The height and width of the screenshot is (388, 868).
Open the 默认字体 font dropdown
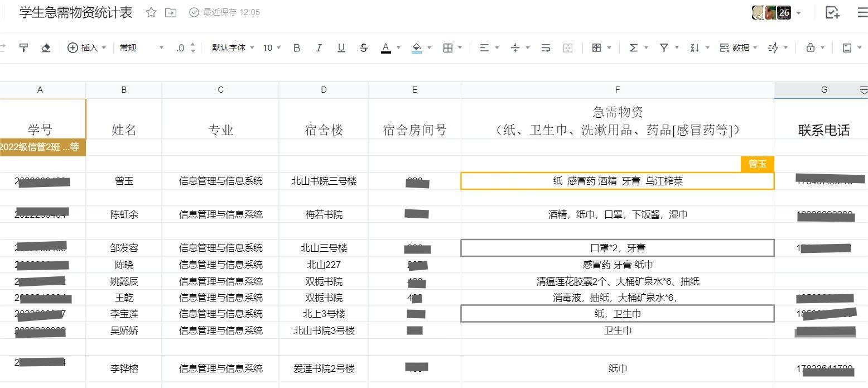233,48
